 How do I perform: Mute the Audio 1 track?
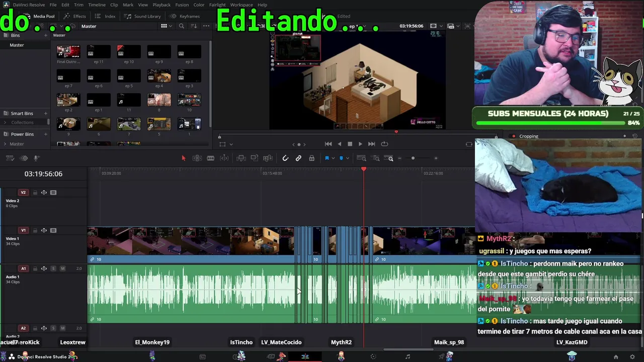[62, 268]
